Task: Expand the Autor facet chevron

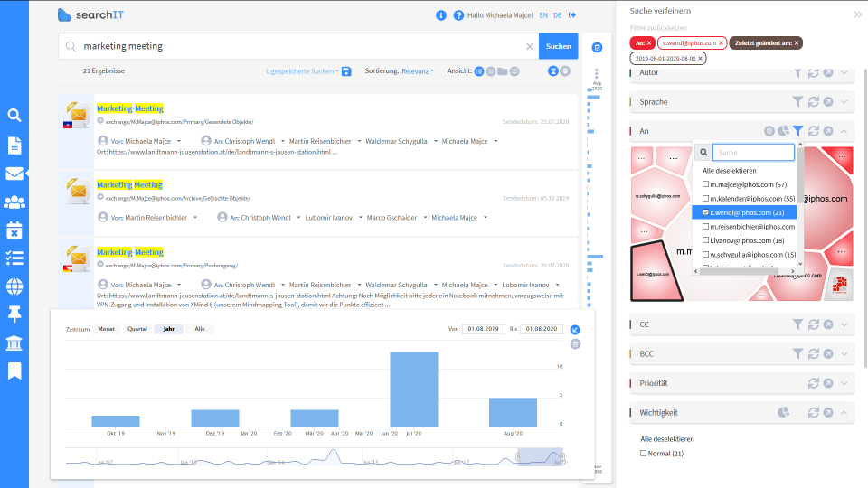Action: coord(844,72)
